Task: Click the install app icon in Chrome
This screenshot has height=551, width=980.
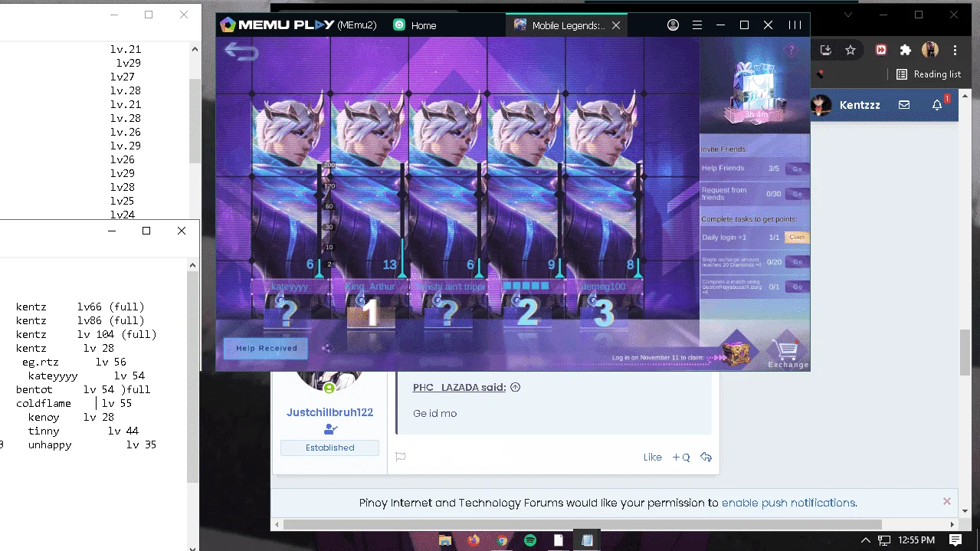Action: point(826,50)
